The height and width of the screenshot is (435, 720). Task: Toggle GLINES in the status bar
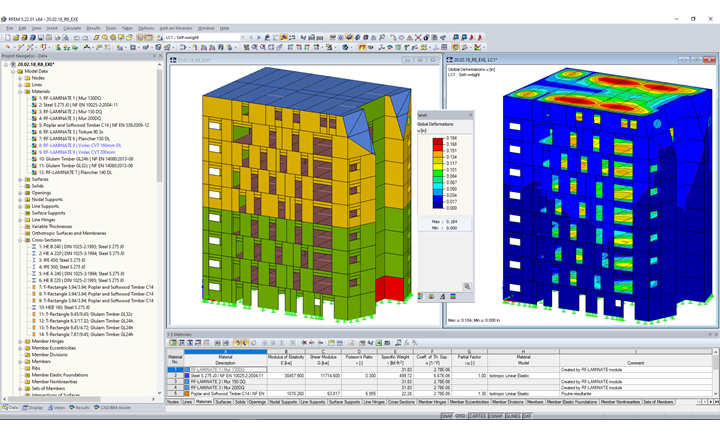(512, 416)
